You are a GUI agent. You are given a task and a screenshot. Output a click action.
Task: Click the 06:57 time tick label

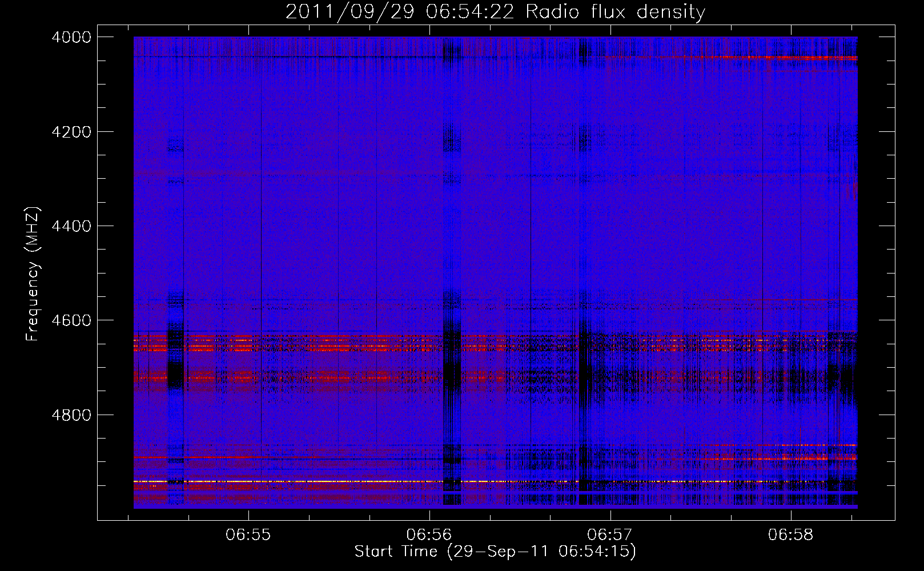pyautogui.click(x=610, y=535)
